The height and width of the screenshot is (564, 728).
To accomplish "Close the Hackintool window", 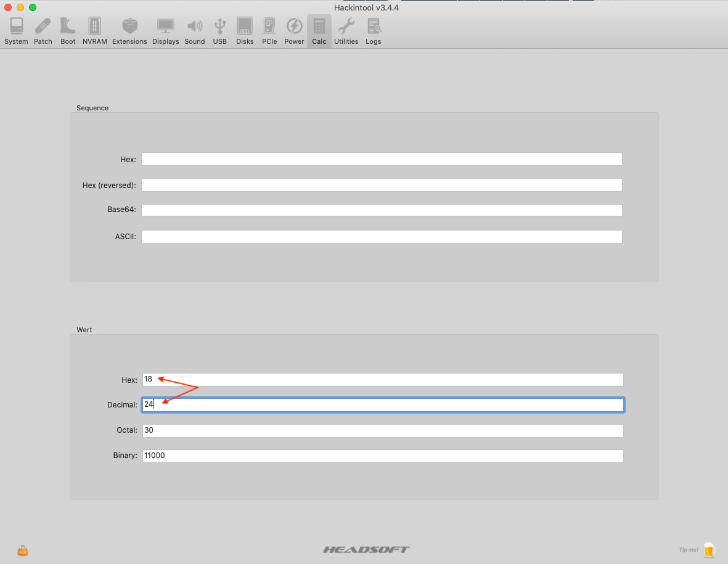I will tap(8, 7).
